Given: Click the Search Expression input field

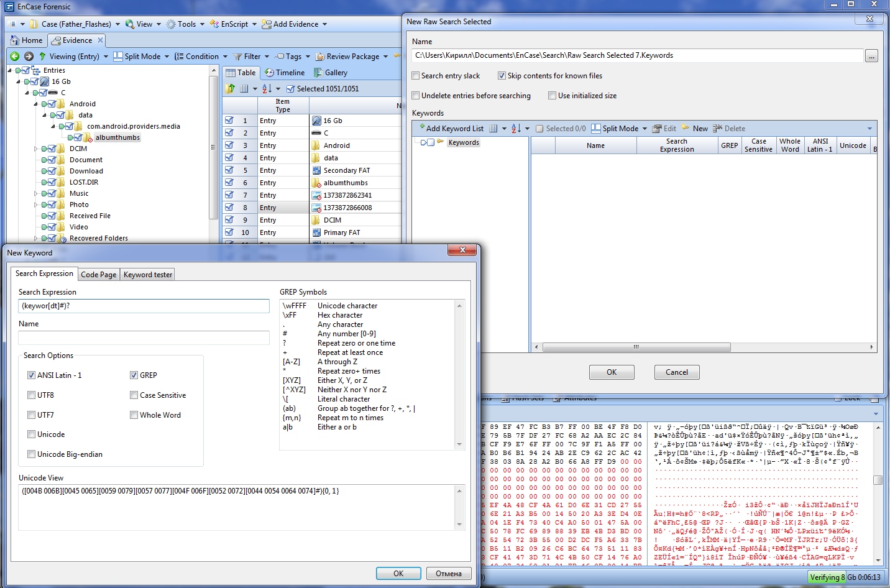Looking at the screenshot, I should pos(144,306).
